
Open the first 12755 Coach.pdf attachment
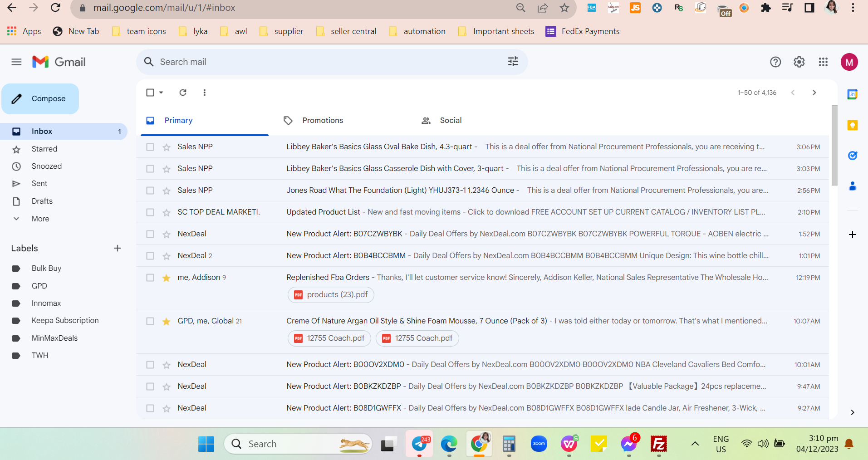(x=329, y=338)
